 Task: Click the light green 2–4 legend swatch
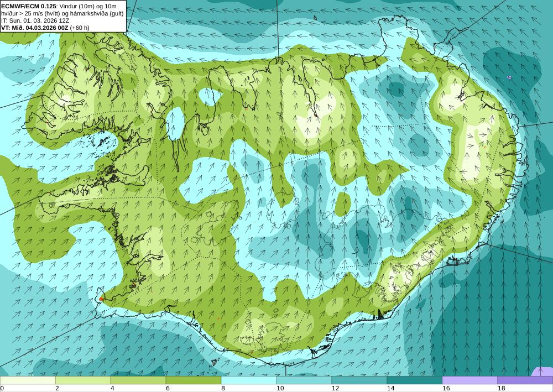(83, 380)
